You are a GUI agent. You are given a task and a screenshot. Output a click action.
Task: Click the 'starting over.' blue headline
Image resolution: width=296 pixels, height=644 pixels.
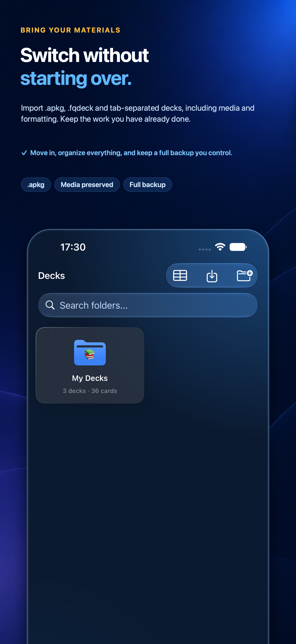pos(76,79)
